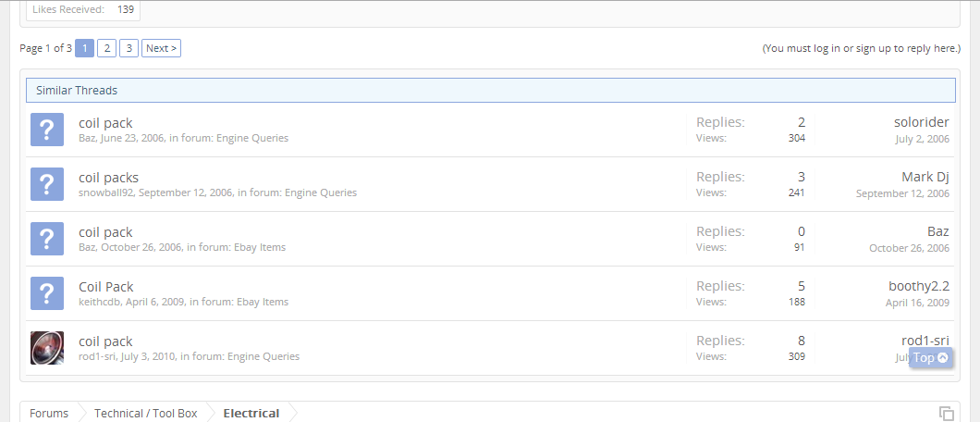980x422 pixels.
Task: Go to page 2
Action: point(107,48)
